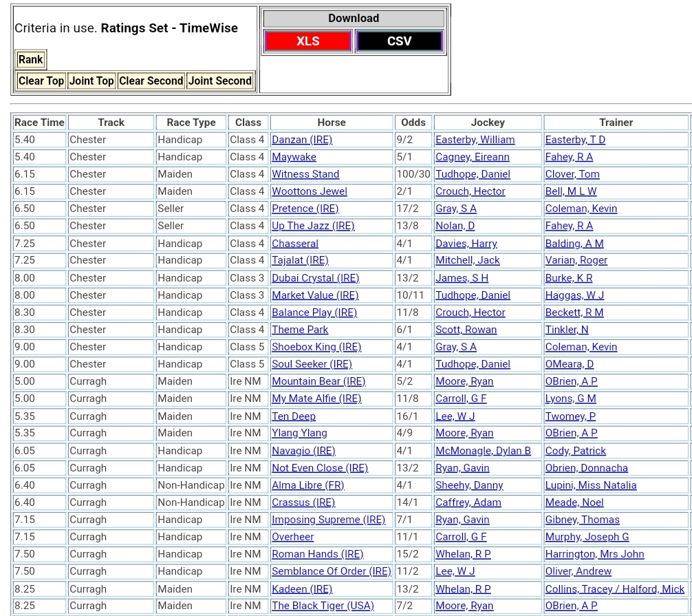The image size is (692, 616).
Task: View trainer Fahey, R A for Maywake
Action: point(569,157)
